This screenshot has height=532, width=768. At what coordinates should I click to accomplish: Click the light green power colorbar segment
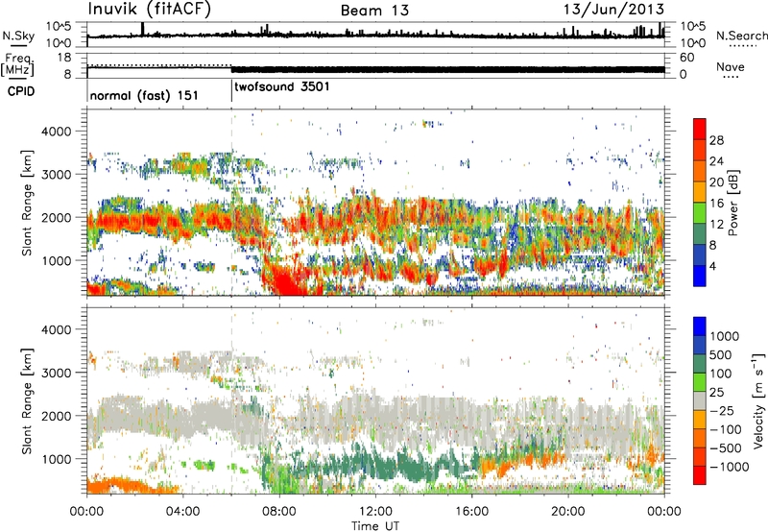700,212
